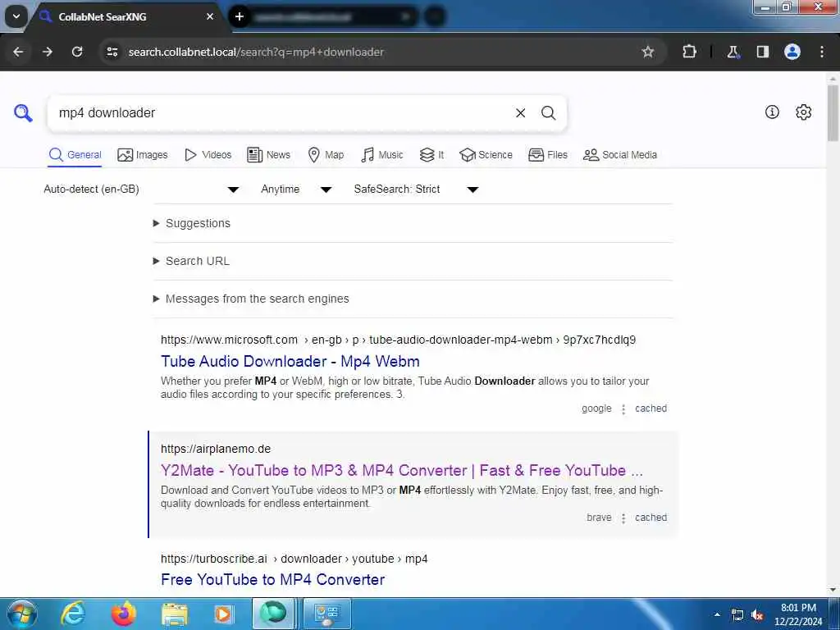Open a new browser tab

pyautogui.click(x=240, y=16)
